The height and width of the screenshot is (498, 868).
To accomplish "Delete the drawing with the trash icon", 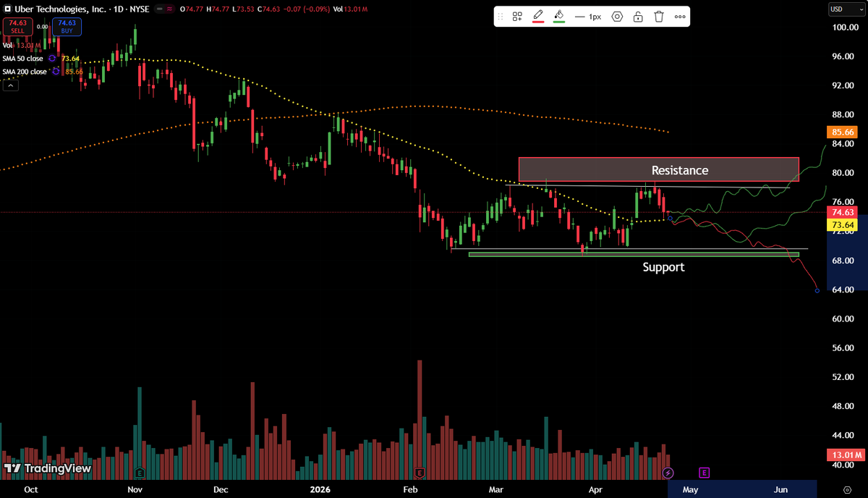I will (659, 16).
